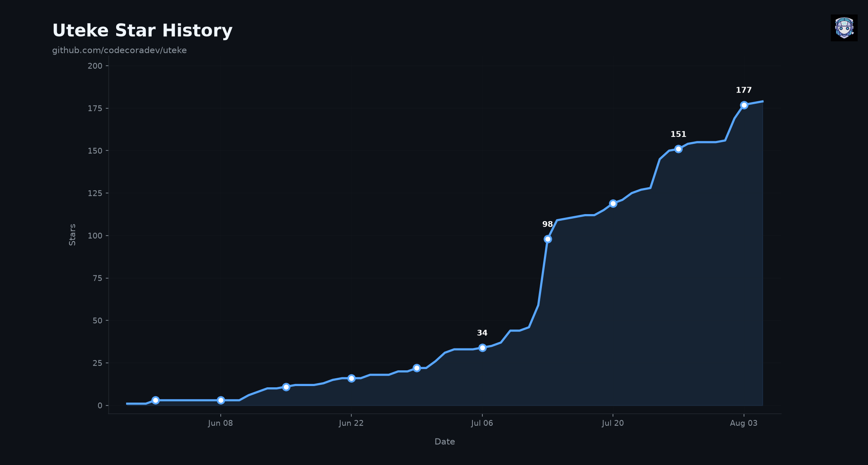Click the 100 y-axis tick label
This screenshot has width=868, height=465.
95,236
